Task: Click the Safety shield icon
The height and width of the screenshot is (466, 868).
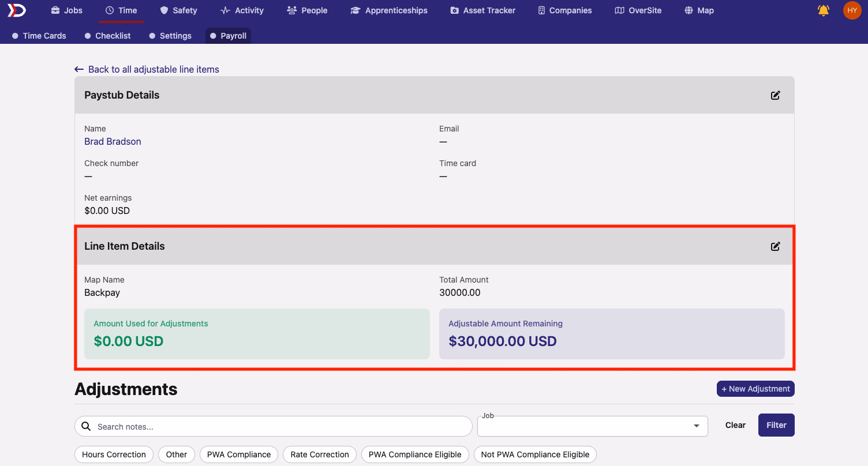Action: click(x=164, y=10)
